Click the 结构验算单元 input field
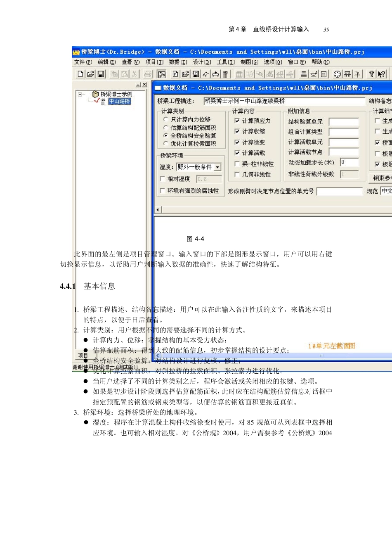The height and width of the screenshot is (555, 392). click(x=344, y=121)
